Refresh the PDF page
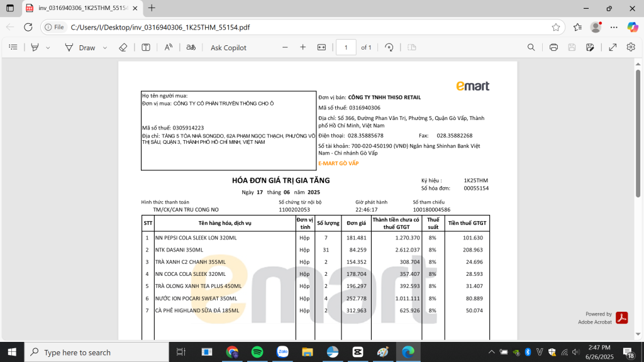The width and height of the screenshot is (644, 362). [x=28, y=27]
